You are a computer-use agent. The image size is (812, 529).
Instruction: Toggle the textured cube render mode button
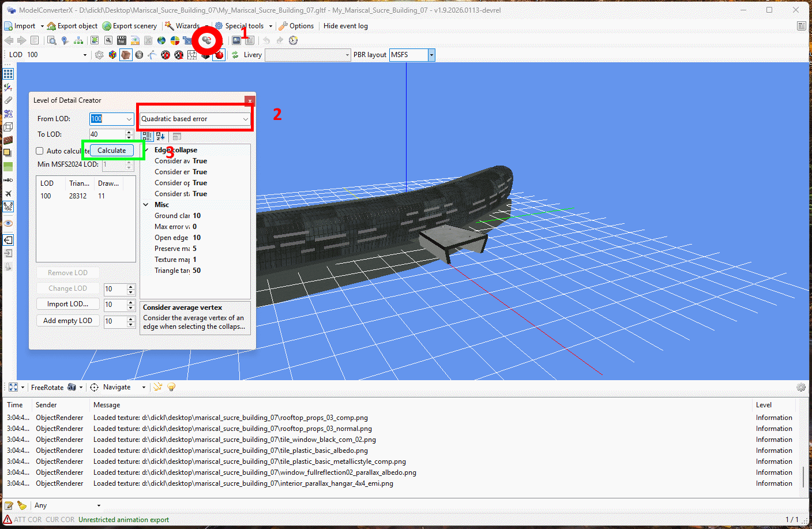(126, 55)
